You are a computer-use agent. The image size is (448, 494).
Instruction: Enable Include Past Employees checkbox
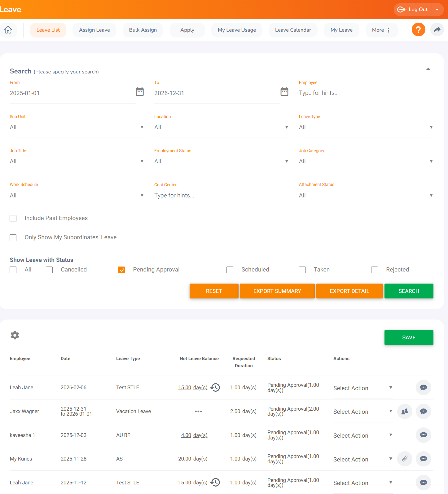click(13, 218)
